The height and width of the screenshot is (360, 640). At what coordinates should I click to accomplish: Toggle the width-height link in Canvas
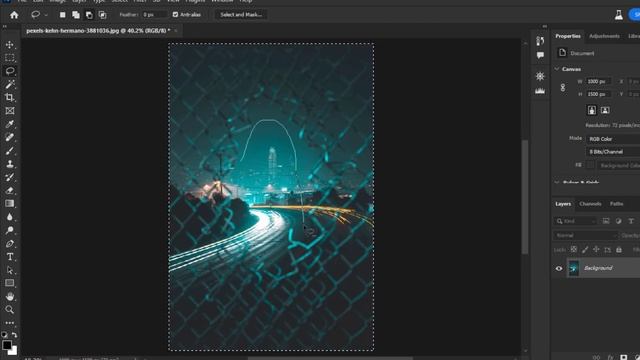tap(563, 87)
